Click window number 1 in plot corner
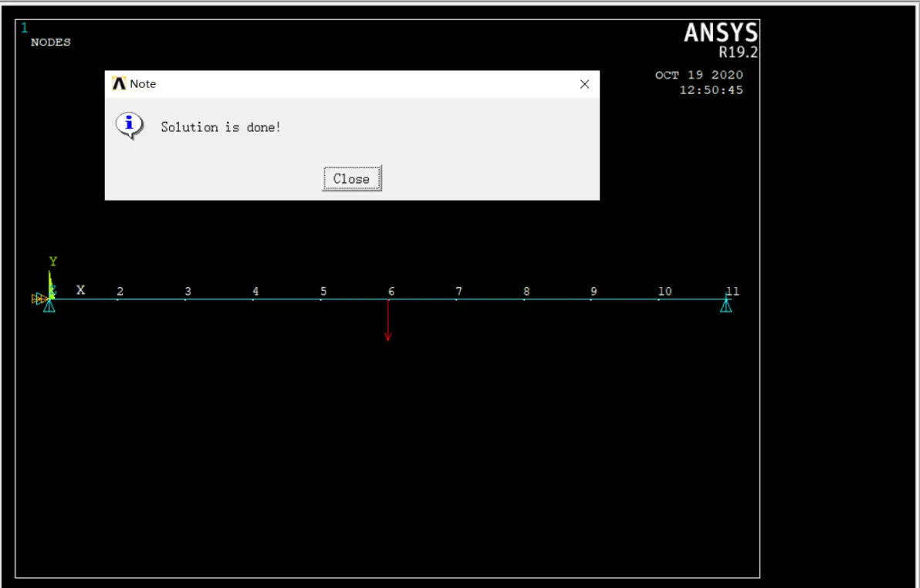The width and height of the screenshot is (920, 588). click(x=24, y=28)
